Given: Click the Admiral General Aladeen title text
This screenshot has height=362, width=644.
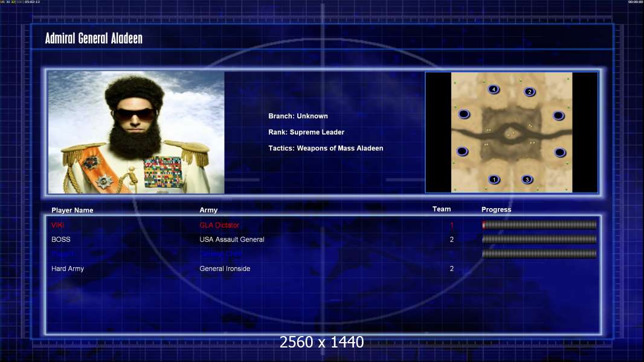Looking at the screenshot, I should pos(94,39).
